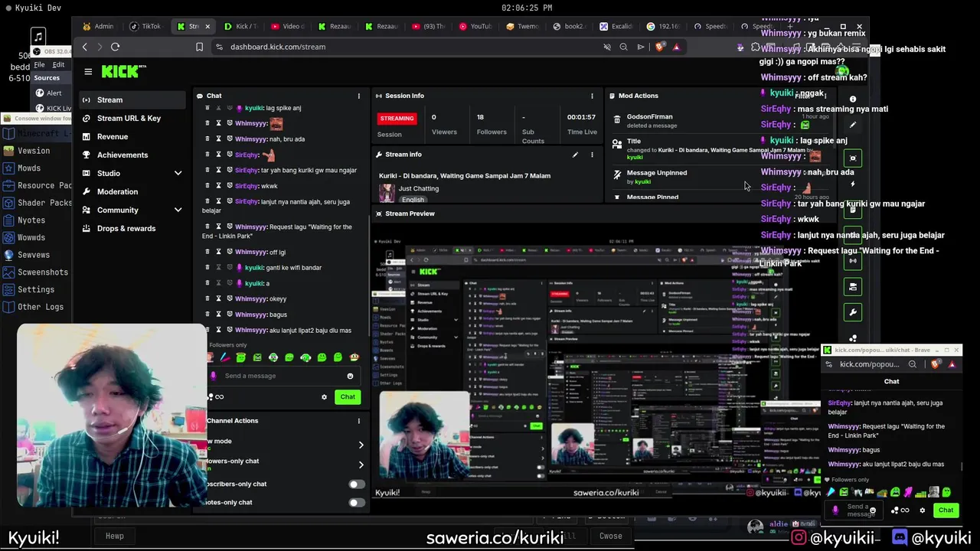Click the Close button at bottom

click(x=610, y=536)
